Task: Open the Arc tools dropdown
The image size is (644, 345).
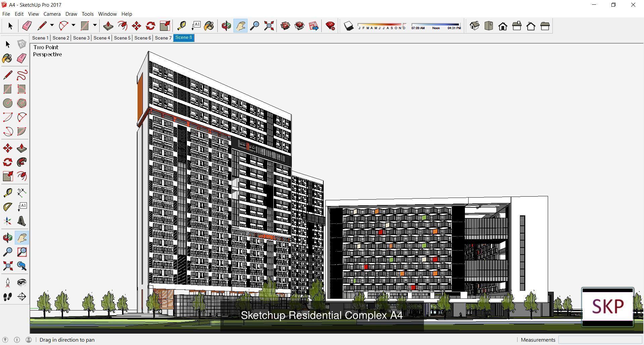Action: (73, 25)
